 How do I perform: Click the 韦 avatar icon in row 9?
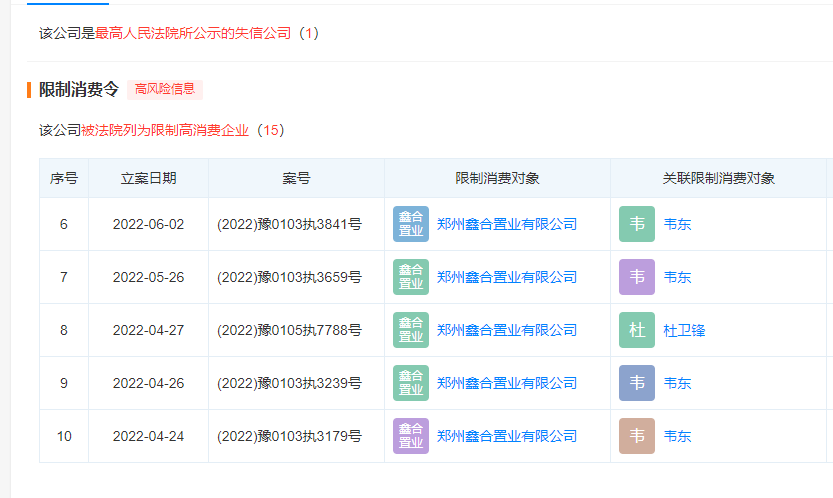point(636,383)
